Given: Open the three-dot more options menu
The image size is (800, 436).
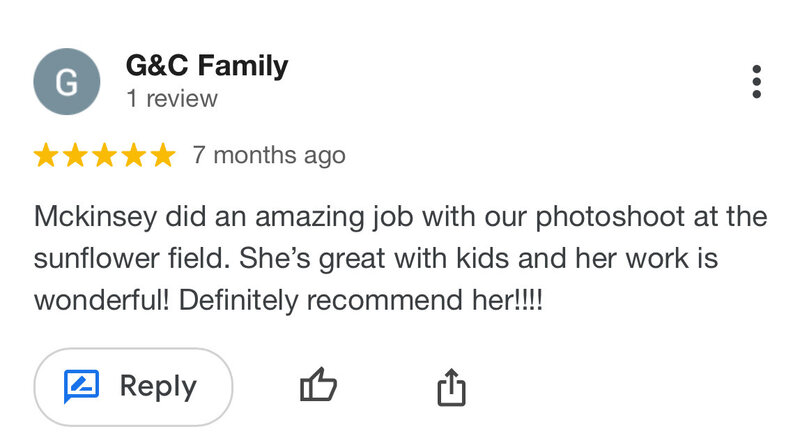Looking at the screenshot, I should click(x=757, y=82).
